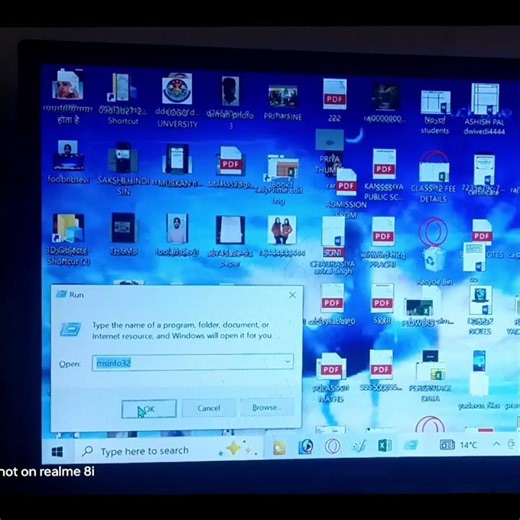The height and width of the screenshot is (520, 520).
Task: Show hidden tray icons chevron
Action: [x=496, y=444]
